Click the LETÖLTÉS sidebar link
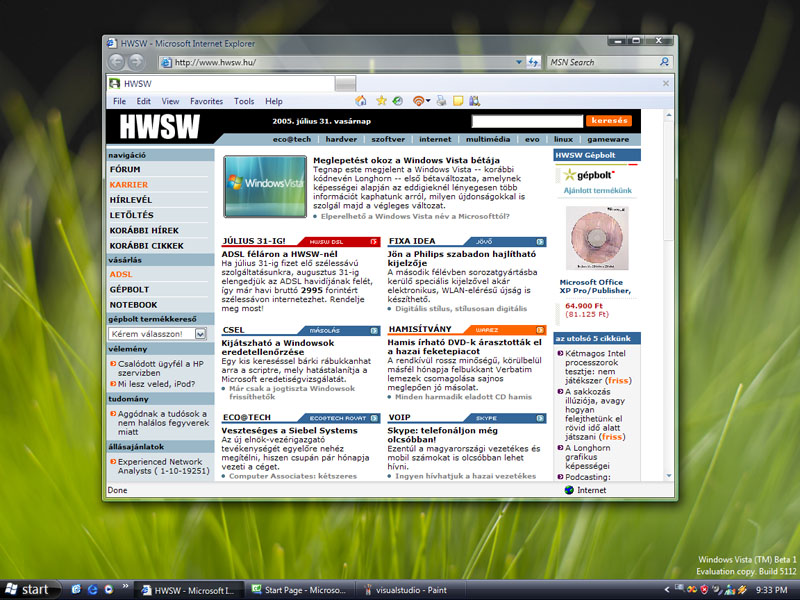This screenshot has width=800, height=600. [132, 215]
